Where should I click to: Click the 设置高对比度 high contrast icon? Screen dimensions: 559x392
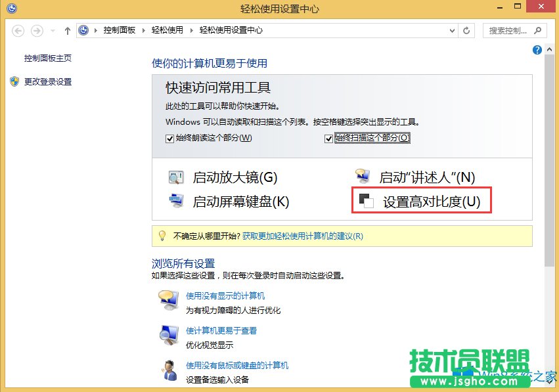pos(365,202)
